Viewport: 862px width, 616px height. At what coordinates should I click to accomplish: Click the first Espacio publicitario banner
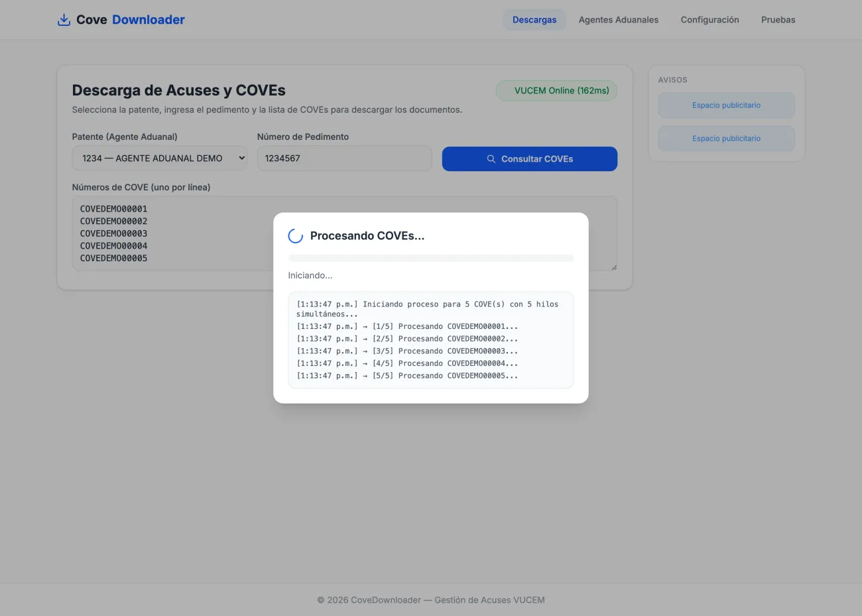726,105
